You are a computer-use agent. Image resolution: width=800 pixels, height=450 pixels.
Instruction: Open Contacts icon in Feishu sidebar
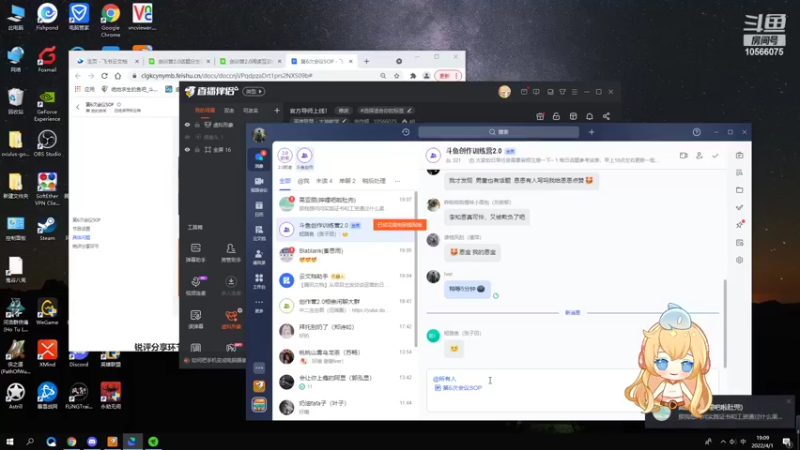click(x=259, y=257)
